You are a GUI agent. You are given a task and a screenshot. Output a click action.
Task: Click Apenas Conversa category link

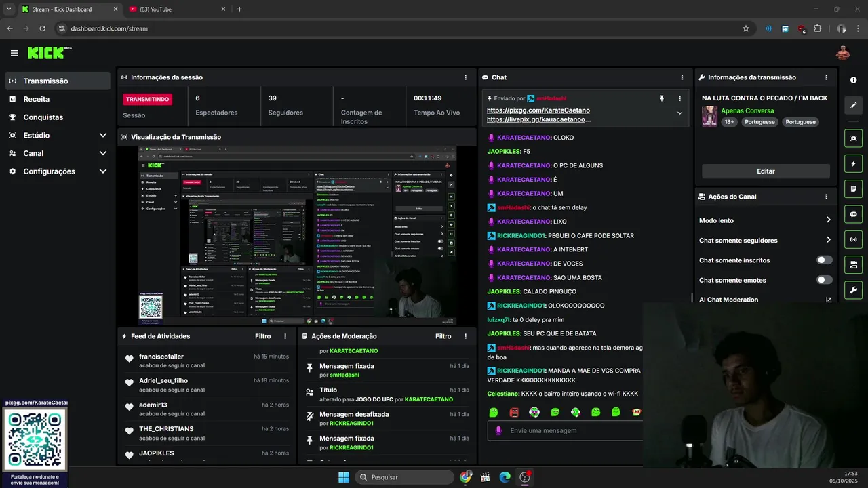[747, 110]
